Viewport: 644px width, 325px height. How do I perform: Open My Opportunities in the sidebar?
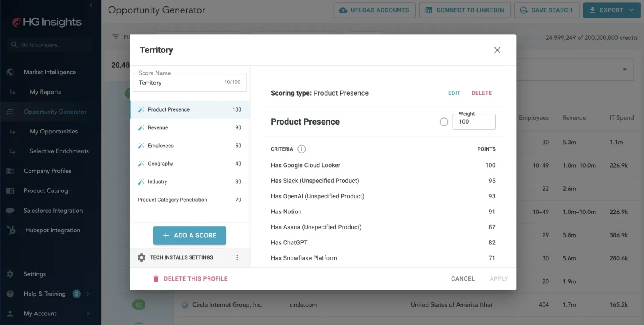coord(54,131)
